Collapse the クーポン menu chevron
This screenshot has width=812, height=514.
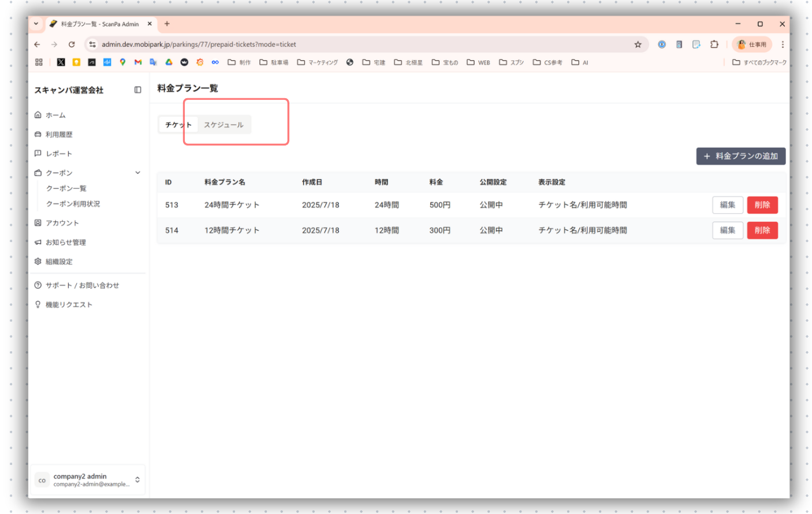[137, 173]
